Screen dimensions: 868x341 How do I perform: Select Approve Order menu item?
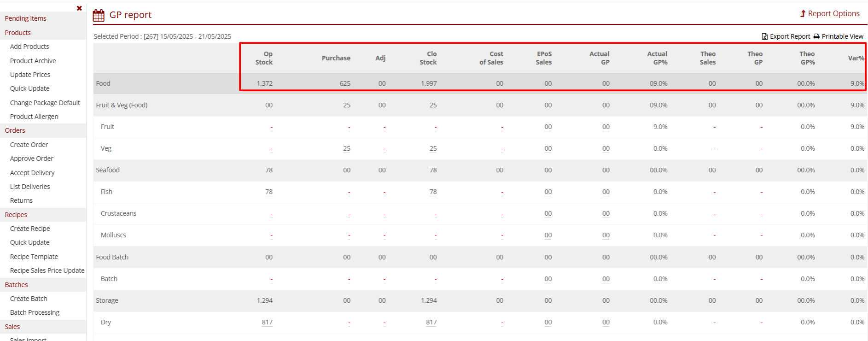tap(31, 159)
